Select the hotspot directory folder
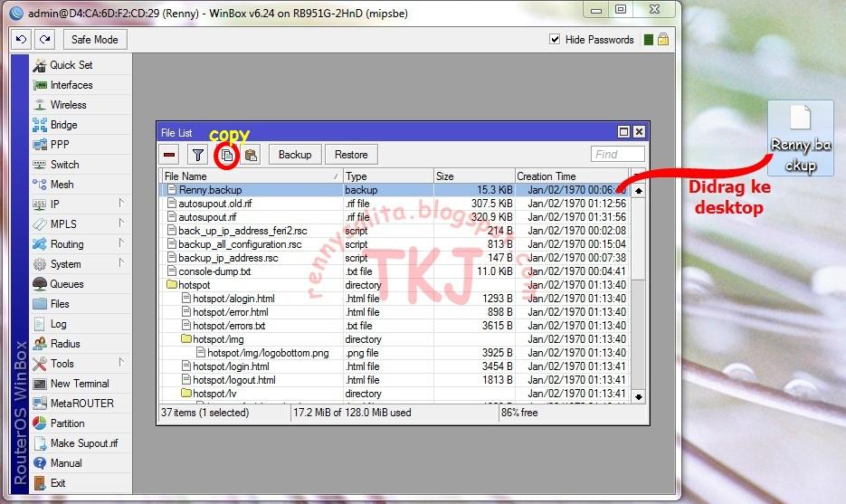 tap(395, 285)
